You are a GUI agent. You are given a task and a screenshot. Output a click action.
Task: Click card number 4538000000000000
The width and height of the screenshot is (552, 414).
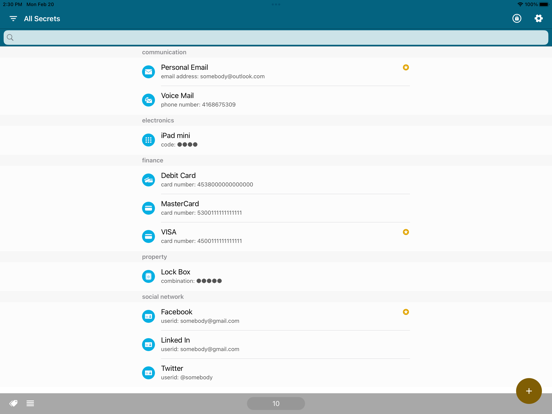(x=207, y=184)
